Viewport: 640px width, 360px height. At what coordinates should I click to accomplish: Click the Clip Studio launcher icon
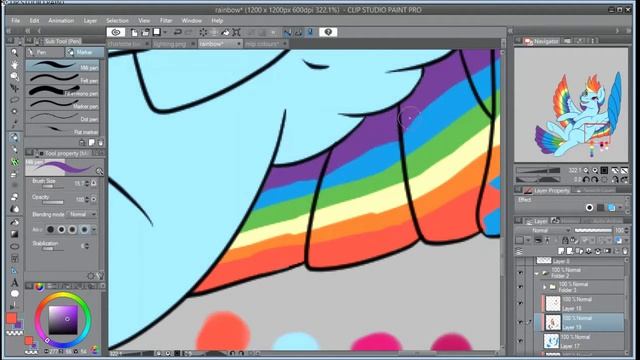tap(116, 32)
